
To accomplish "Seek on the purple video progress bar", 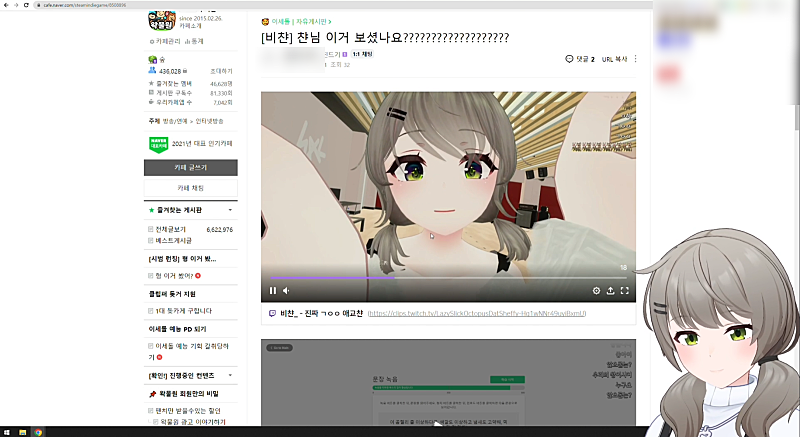I will click(448, 278).
